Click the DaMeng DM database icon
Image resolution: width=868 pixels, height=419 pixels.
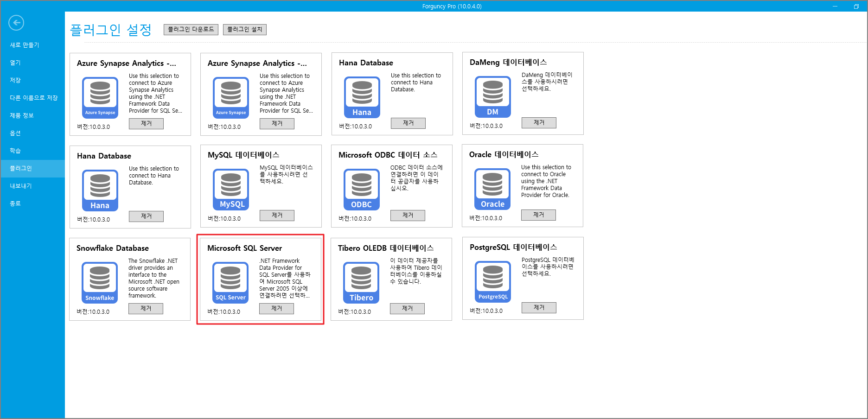pos(492,97)
